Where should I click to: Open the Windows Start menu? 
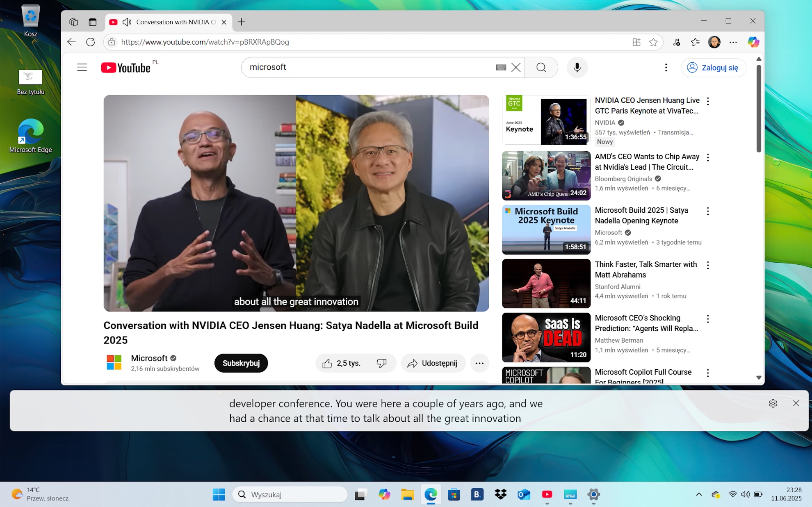tap(219, 495)
